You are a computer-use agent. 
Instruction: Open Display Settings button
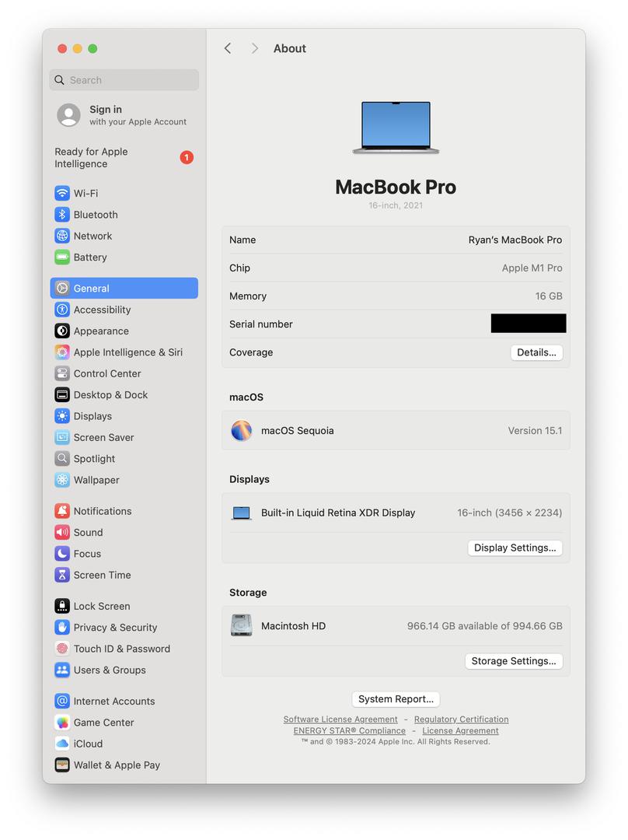pos(515,548)
